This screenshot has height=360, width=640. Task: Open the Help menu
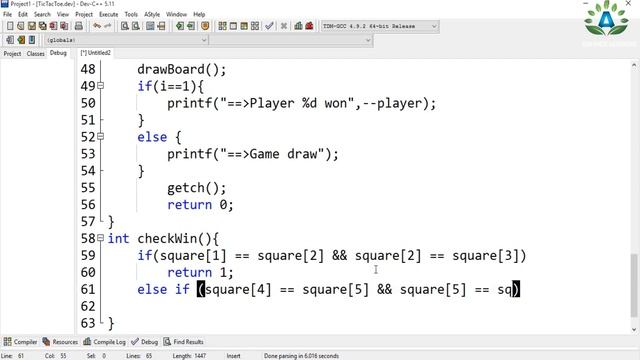pos(199,14)
